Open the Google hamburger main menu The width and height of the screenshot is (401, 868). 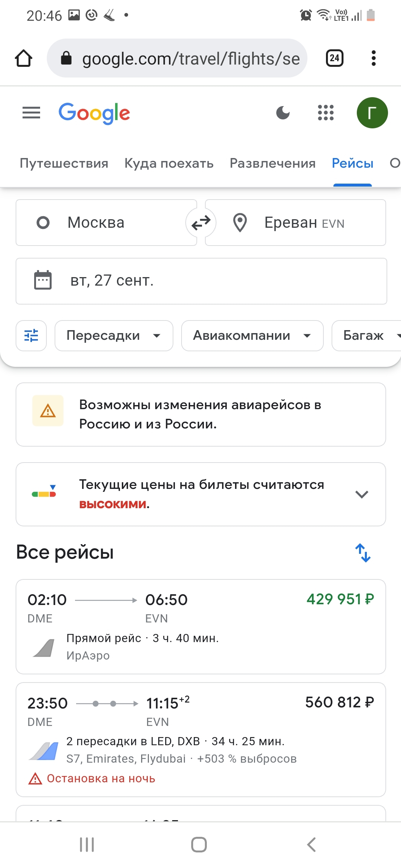[x=31, y=113]
